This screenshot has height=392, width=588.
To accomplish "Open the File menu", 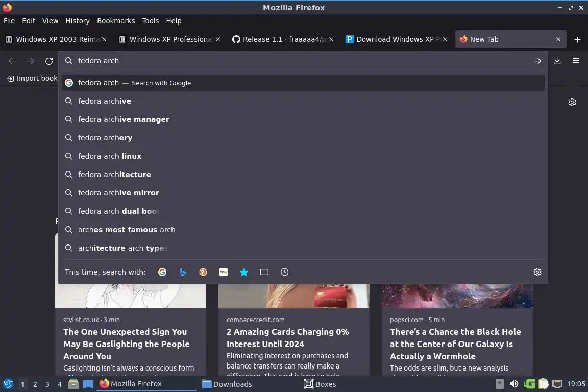I will point(9,21).
